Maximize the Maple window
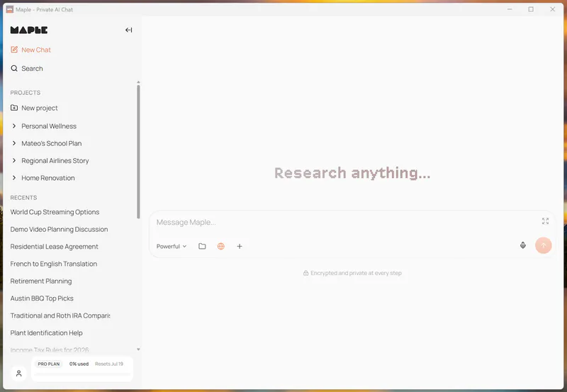The image size is (567, 392). [x=531, y=9]
